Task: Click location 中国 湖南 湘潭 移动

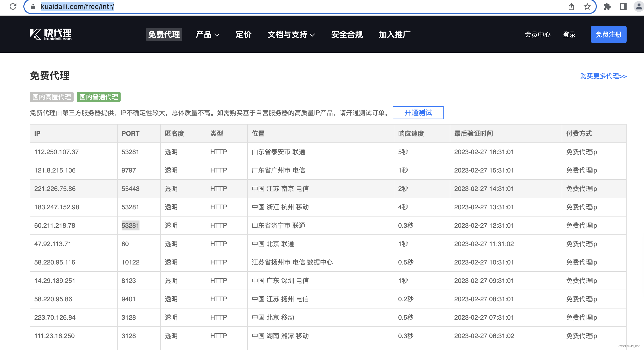Action: (x=280, y=336)
